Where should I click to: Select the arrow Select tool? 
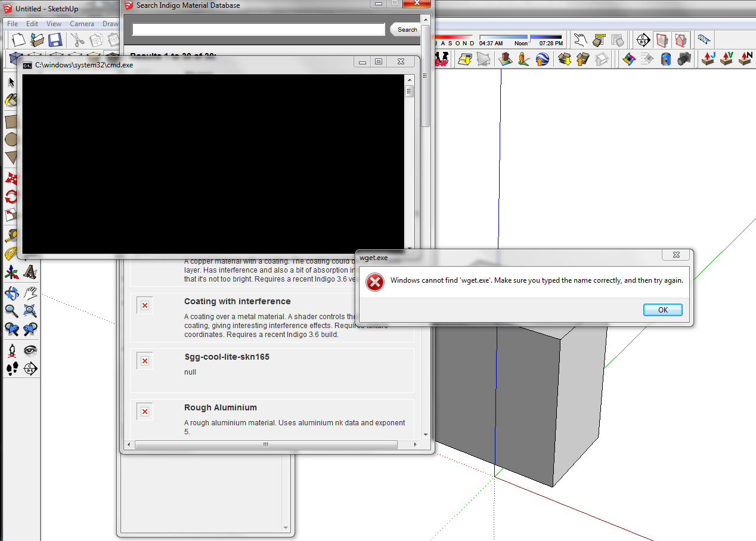11,82
